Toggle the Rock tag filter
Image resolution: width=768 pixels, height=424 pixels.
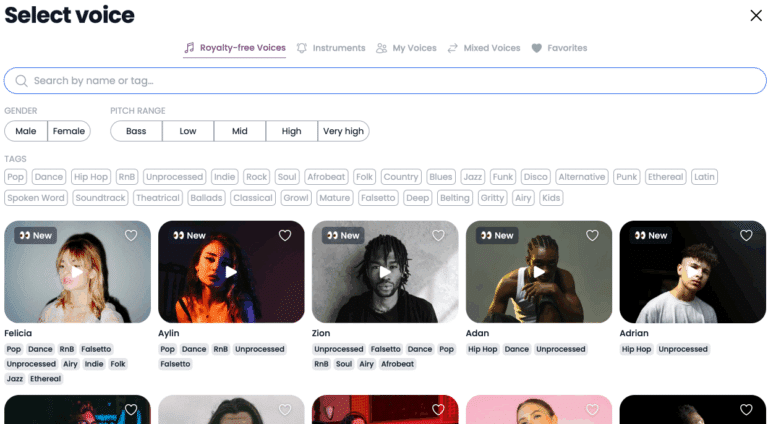tap(257, 177)
